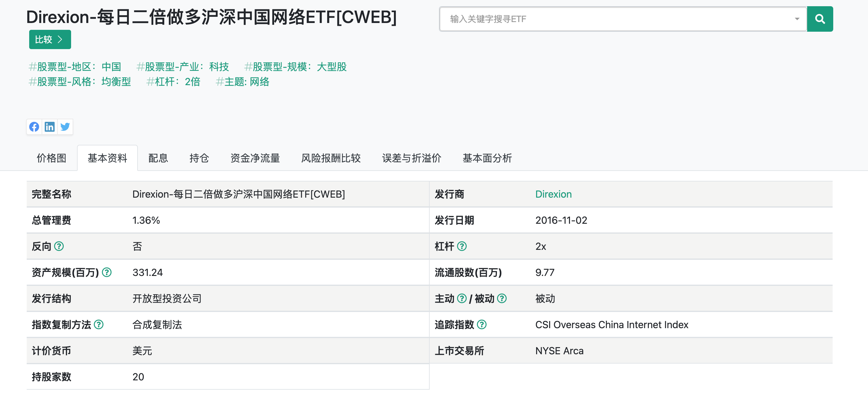
Task: Click the search magnifier button
Action: 820,19
